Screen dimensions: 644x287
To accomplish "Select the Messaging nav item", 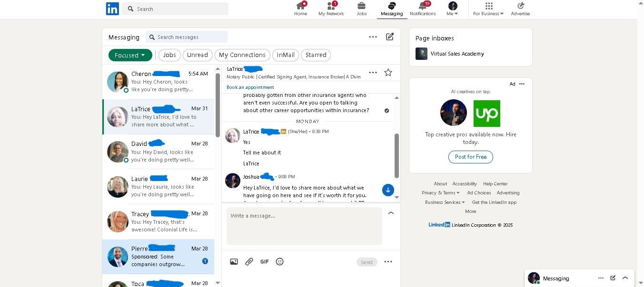I will click(x=392, y=9).
